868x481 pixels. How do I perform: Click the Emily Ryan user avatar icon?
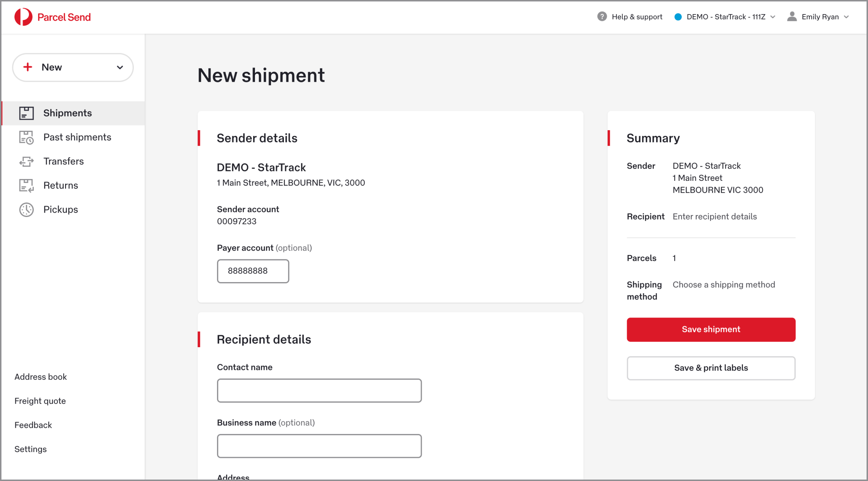tap(792, 17)
